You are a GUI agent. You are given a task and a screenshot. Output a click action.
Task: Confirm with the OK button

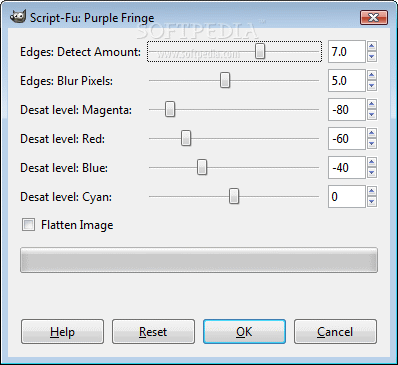click(x=244, y=332)
